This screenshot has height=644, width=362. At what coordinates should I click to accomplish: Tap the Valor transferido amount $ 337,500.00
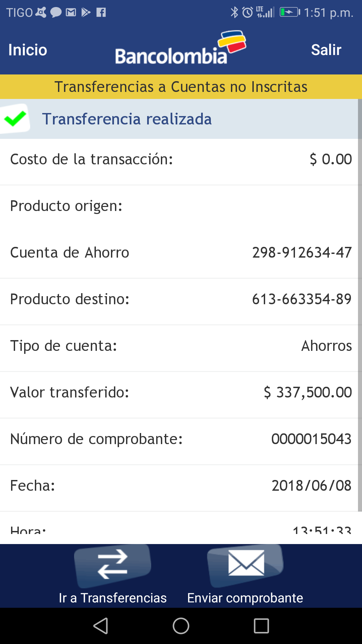pyautogui.click(x=308, y=392)
